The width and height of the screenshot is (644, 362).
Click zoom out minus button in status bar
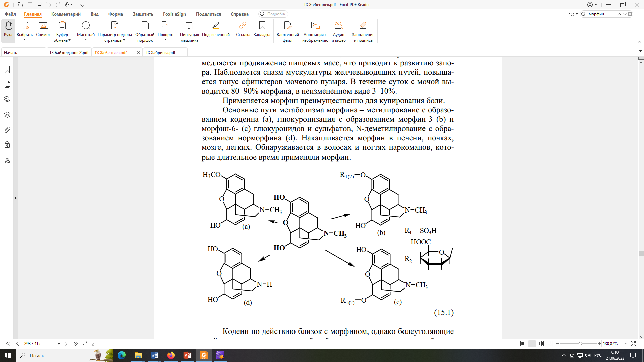(557, 344)
